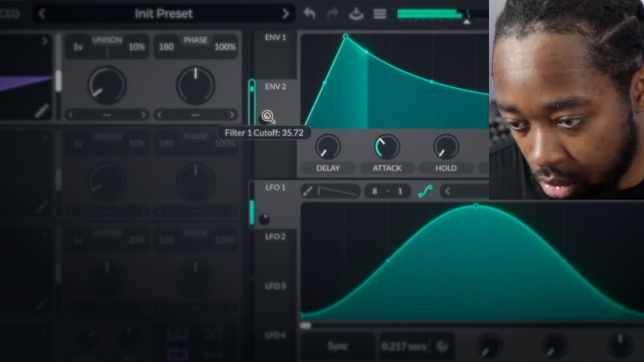
Task: Click the previous LFO shape preset arrow
Action: 447,192
